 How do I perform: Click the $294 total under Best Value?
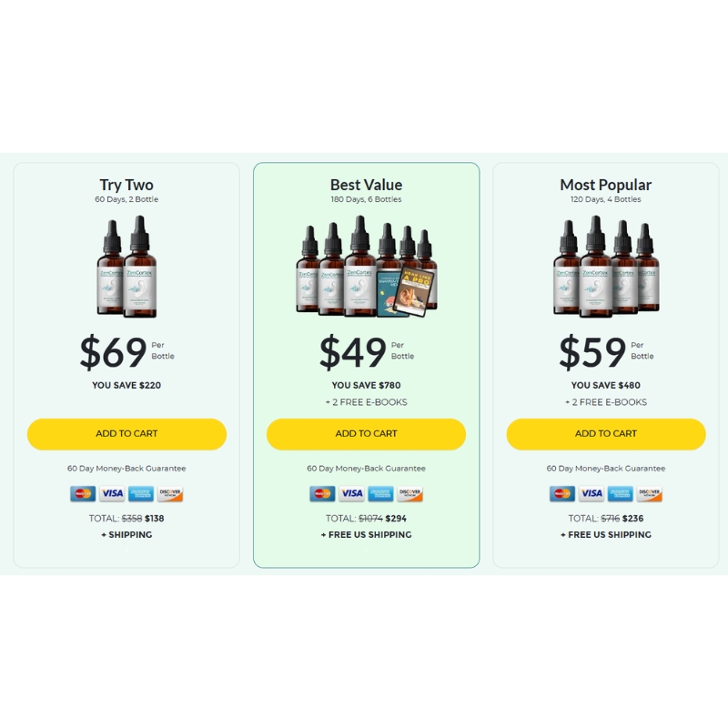pos(396,518)
